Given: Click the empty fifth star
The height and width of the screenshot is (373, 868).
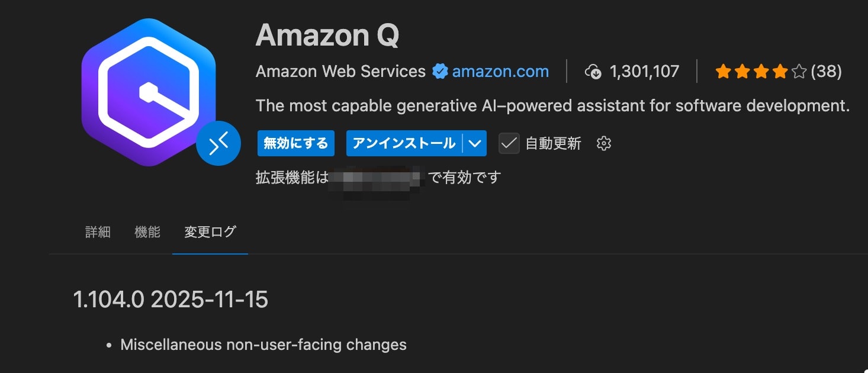Looking at the screenshot, I should tap(798, 71).
